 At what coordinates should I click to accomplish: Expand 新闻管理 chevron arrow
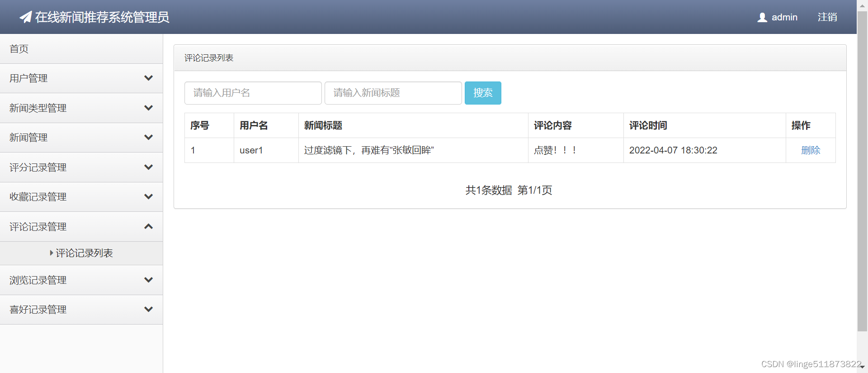click(x=148, y=137)
